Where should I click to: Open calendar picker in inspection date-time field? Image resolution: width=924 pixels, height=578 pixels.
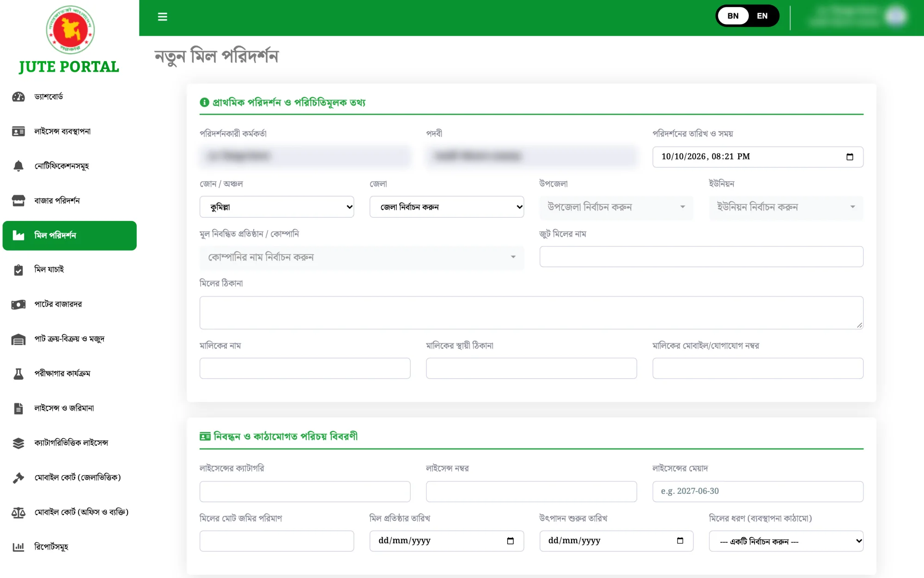850,157
